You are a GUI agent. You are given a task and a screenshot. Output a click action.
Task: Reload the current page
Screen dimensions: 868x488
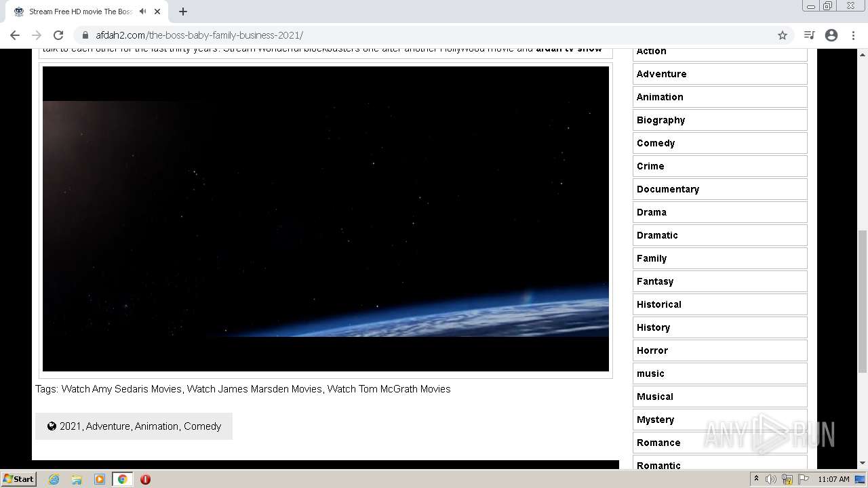pyautogui.click(x=58, y=35)
